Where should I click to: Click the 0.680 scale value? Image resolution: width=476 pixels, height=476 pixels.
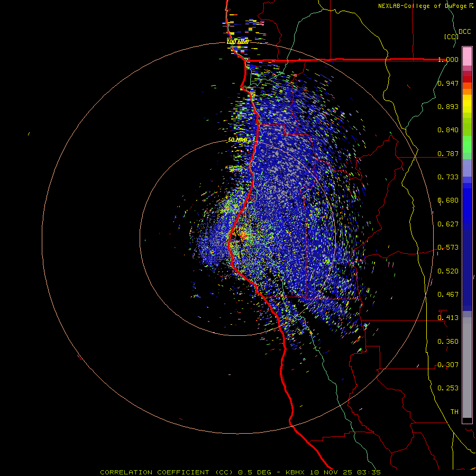tap(448, 200)
